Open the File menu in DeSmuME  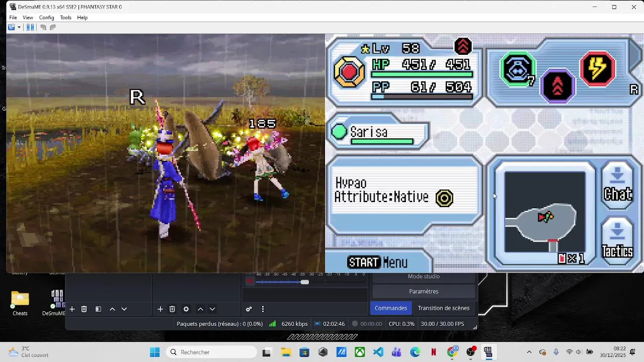point(13,18)
